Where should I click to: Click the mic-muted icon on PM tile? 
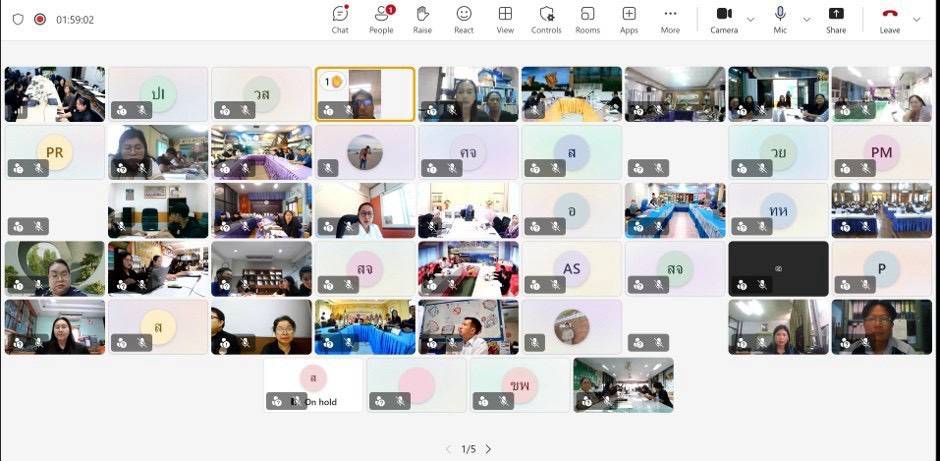click(x=866, y=168)
